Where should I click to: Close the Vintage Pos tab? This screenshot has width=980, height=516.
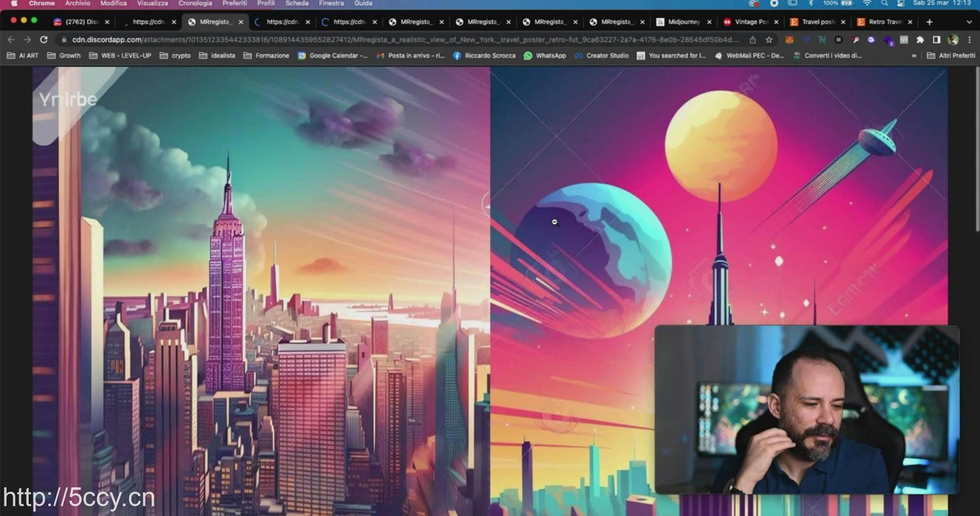pyautogui.click(x=776, y=22)
